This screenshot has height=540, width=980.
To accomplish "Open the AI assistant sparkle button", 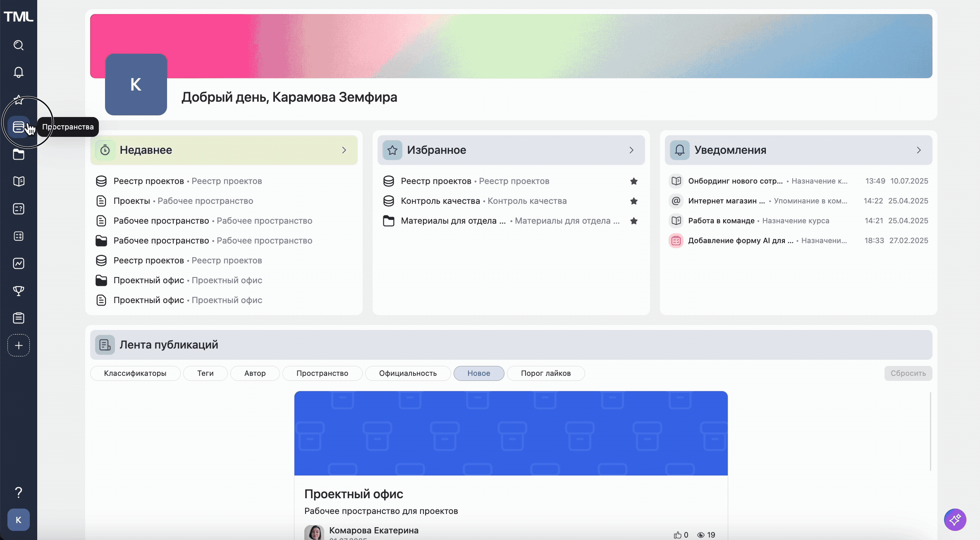I will tap(955, 520).
